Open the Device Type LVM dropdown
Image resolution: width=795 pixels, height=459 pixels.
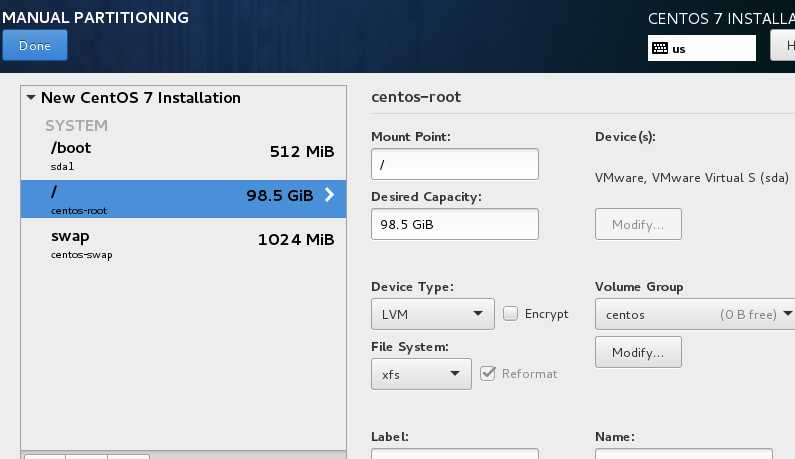432,314
